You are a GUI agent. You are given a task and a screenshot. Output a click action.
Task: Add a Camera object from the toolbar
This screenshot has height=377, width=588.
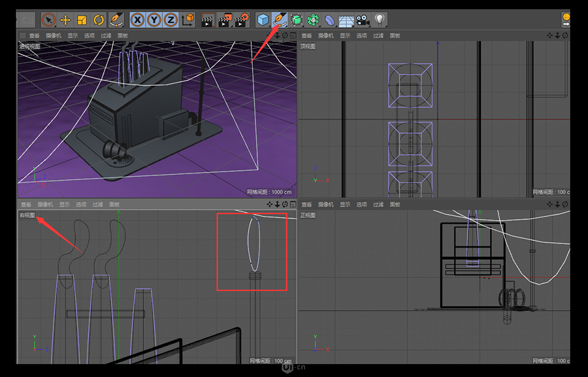pyautogui.click(x=363, y=20)
